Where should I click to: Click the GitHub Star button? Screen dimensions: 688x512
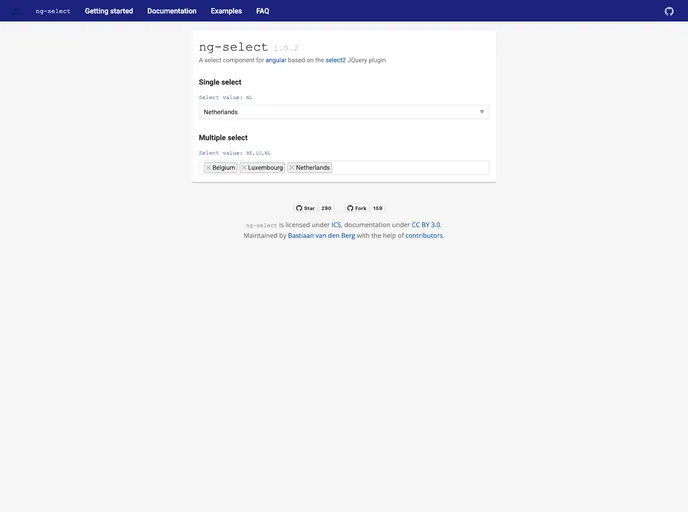[x=305, y=208]
